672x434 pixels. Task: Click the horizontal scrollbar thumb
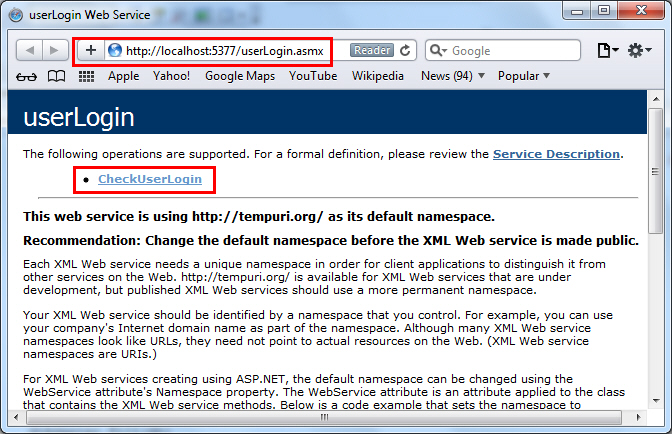pos(324,417)
